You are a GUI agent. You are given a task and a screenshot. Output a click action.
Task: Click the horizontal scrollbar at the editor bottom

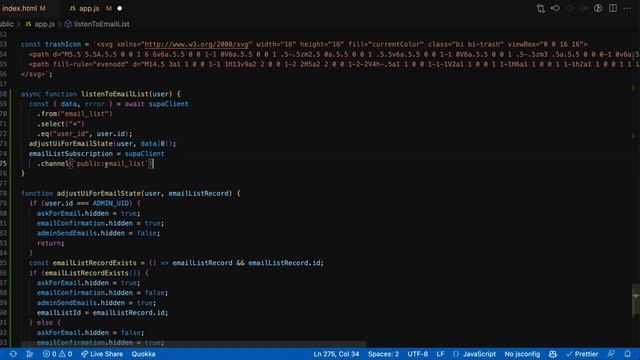[194, 344]
